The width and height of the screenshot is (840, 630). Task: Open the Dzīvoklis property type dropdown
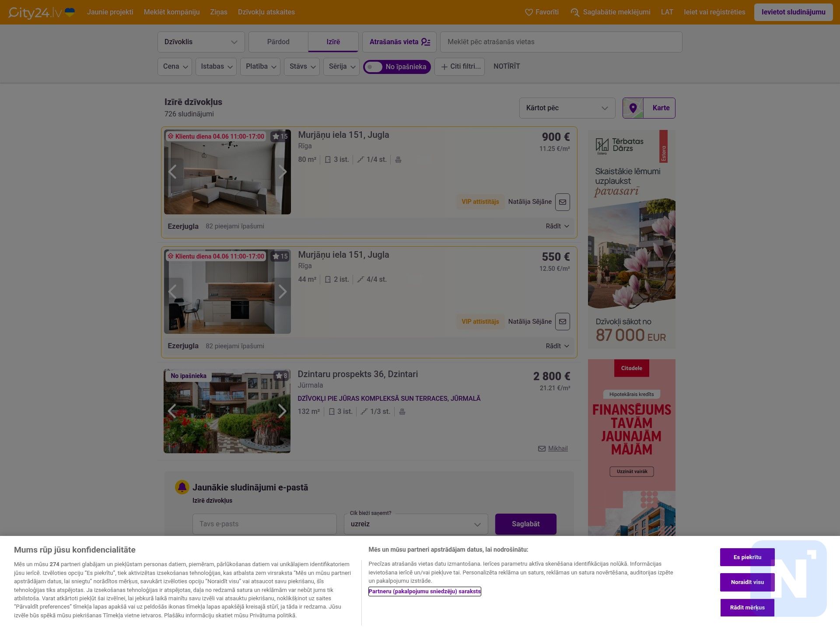coord(201,42)
